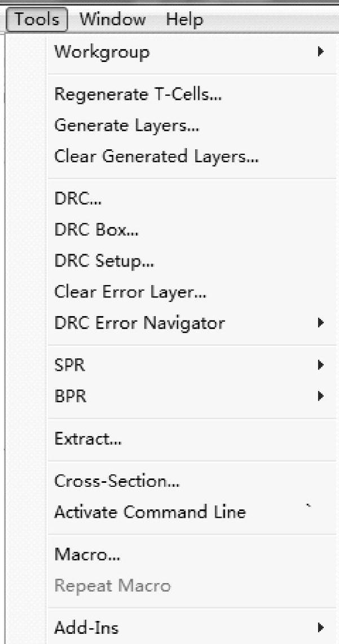Expand the Add-Ins submenu
Viewport: 339px width, 644px height.
pos(86,628)
